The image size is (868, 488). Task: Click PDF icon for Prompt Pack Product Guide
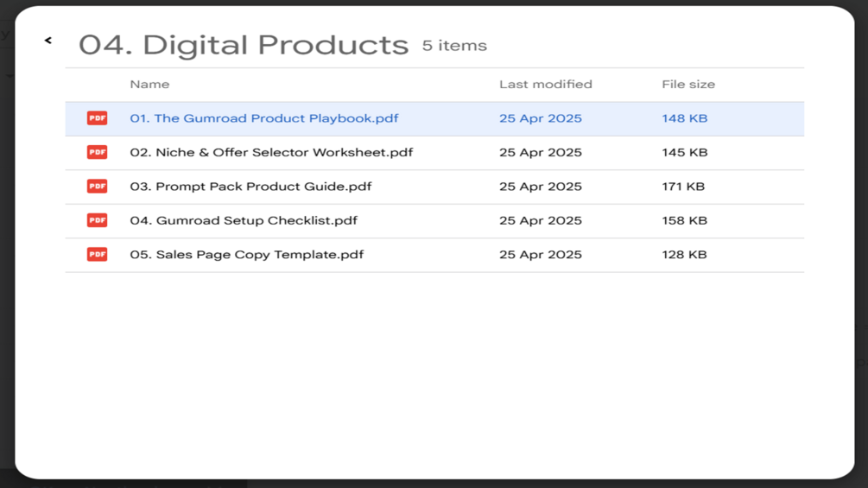tap(97, 187)
